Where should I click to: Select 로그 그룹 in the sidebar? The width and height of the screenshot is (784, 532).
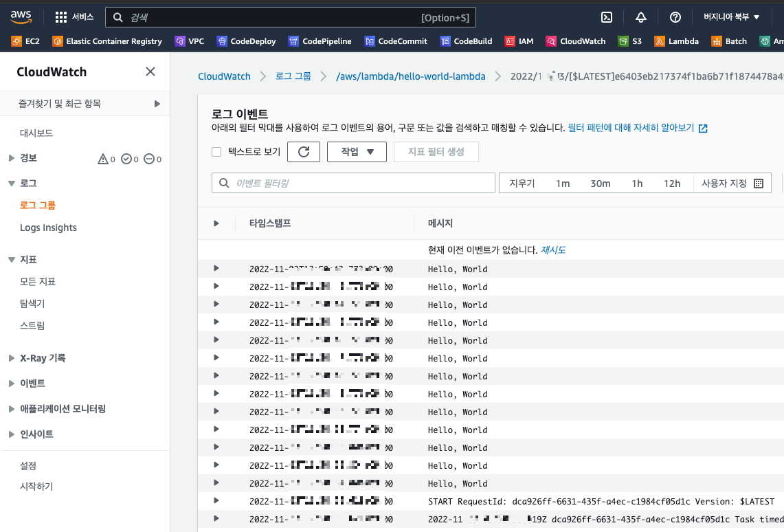(x=38, y=205)
